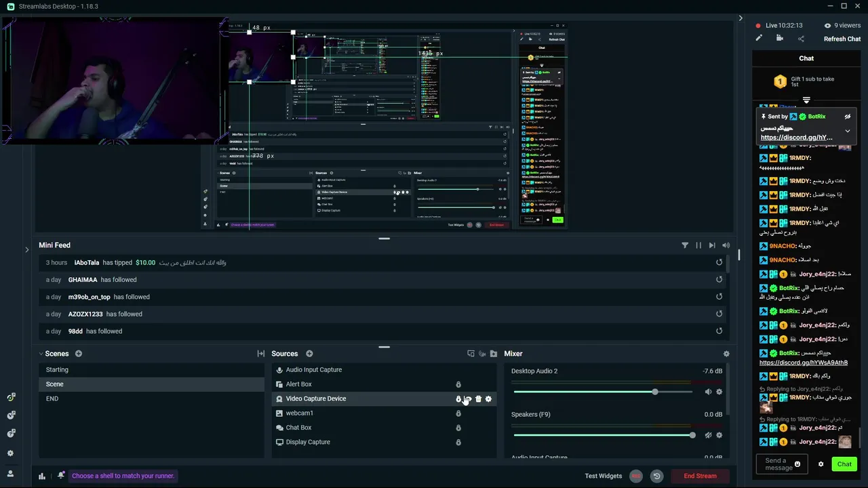The width and height of the screenshot is (868, 488).
Task: Repeat the m39ob_on_top follow alert
Action: point(719,297)
